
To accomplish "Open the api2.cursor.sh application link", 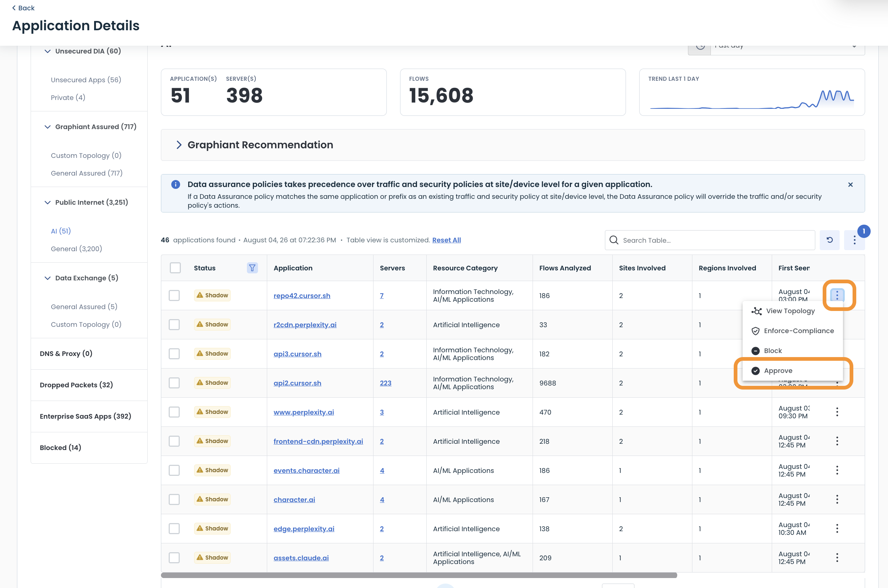I will 297,383.
